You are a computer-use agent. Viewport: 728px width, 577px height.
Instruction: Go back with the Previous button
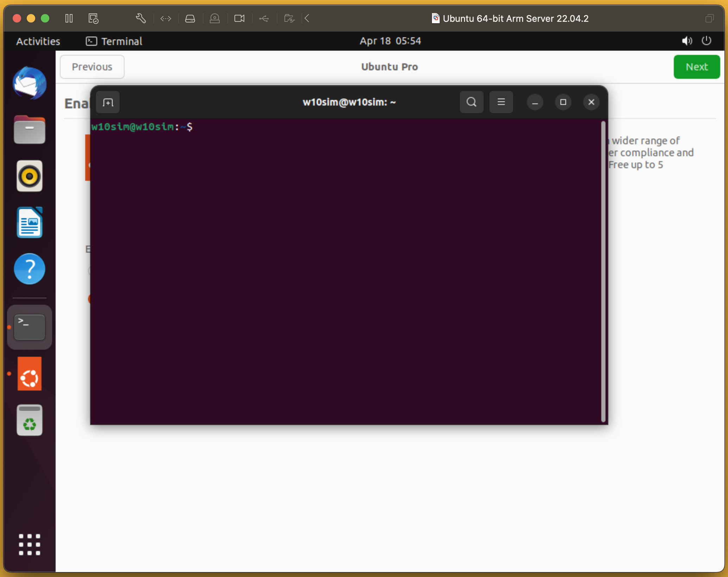click(92, 67)
